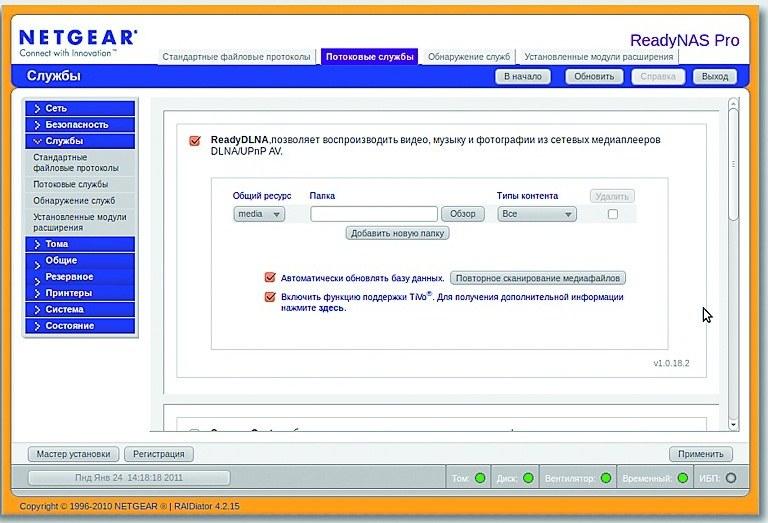
Task: Check the delete row checkbox
Action: 613,214
